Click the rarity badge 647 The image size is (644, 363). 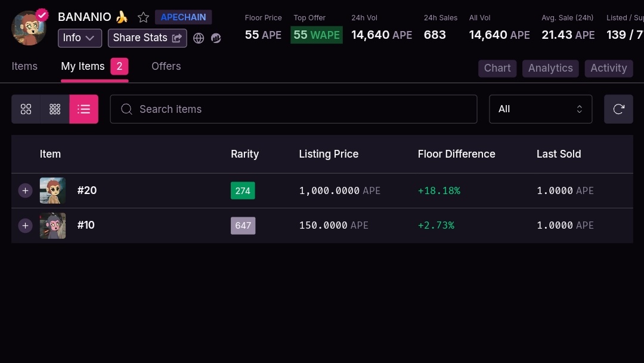[x=243, y=226]
